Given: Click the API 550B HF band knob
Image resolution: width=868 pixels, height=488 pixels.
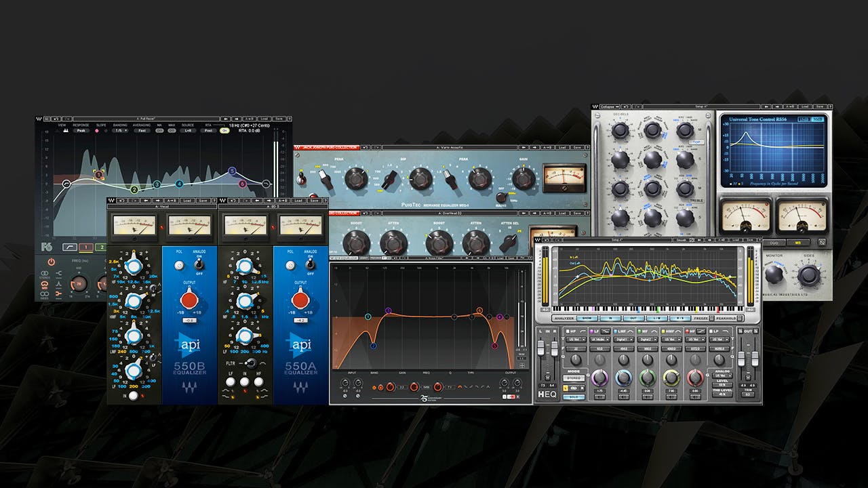Looking at the screenshot, I should point(133,266).
